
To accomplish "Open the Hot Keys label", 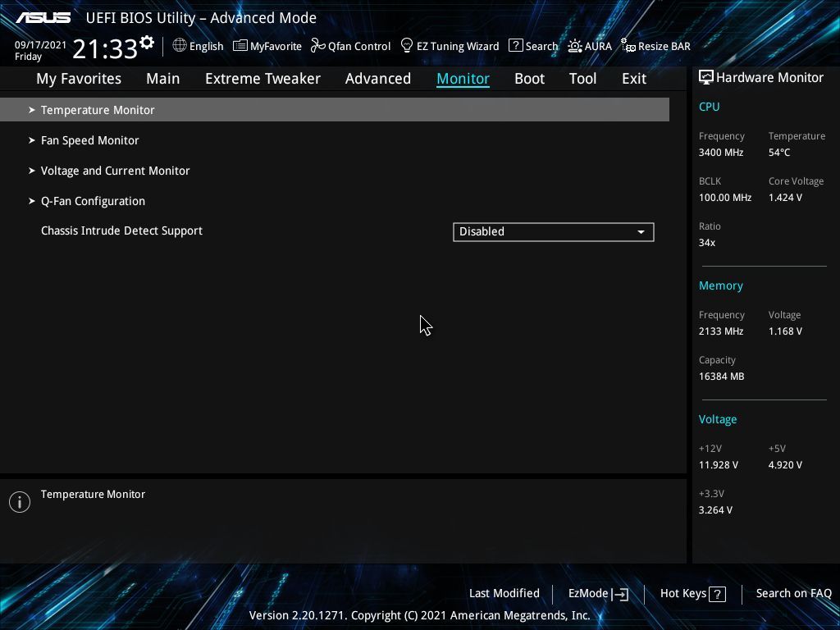I will (x=683, y=594).
